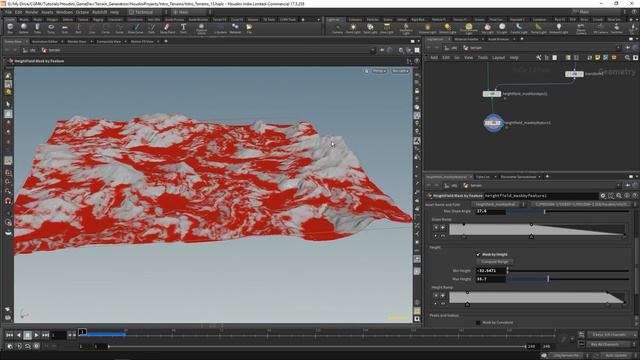Click the heightfield_maskbyobject1 node
Viewport: 640px width, 360px height.
492,94
